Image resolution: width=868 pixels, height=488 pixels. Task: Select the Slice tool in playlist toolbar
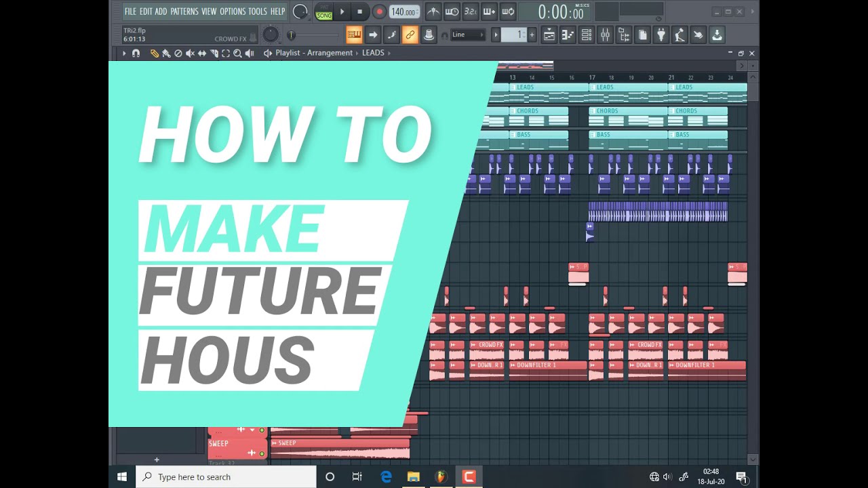[x=214, y=53]
